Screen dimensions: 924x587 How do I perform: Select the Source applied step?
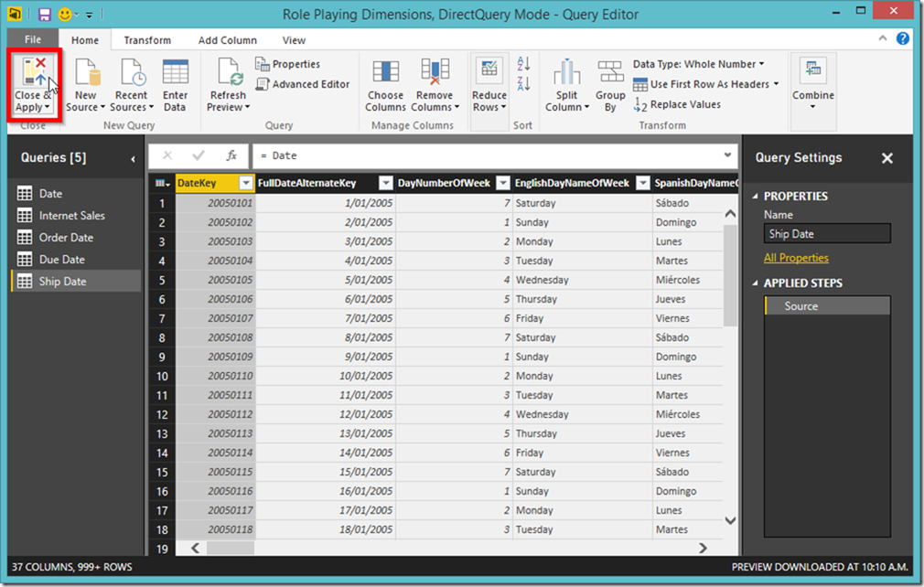[827, 306]
